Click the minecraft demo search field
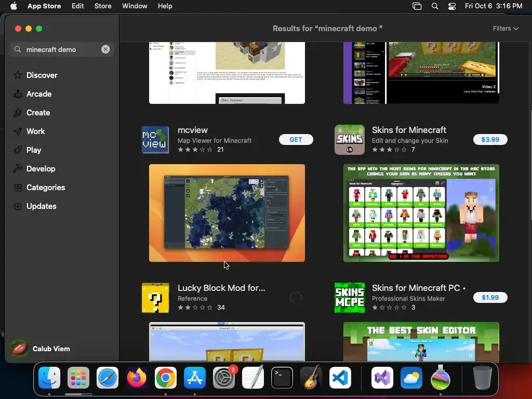 pyautogui.click(x=62, y=49)
